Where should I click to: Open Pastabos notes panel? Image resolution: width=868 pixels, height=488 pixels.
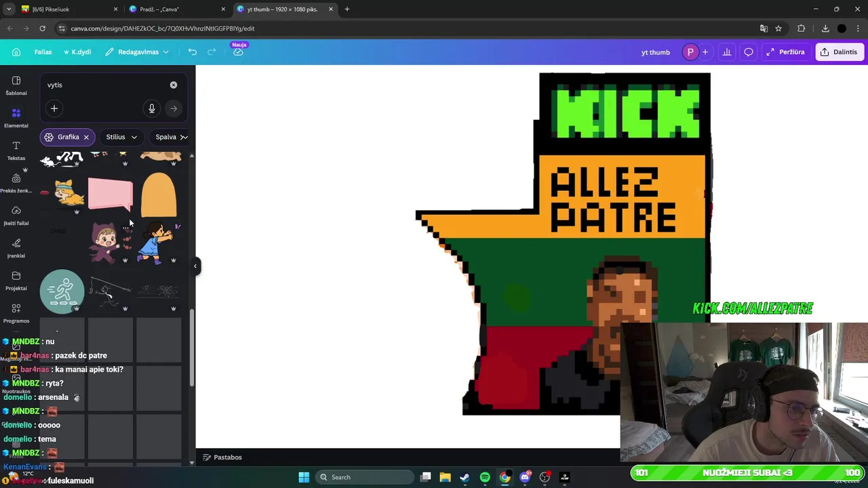(222, 457)
